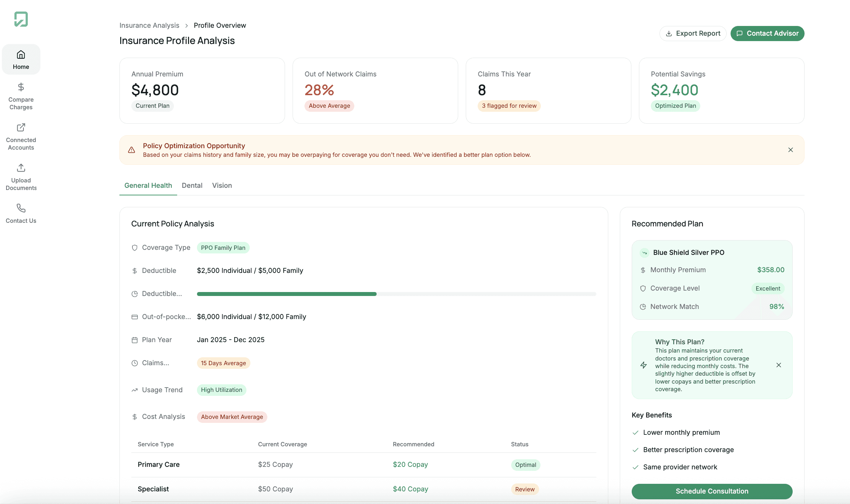Click the deductible progress bar
Image resolution: width=850 pixels, height=504 pixels.
(396, 294)
